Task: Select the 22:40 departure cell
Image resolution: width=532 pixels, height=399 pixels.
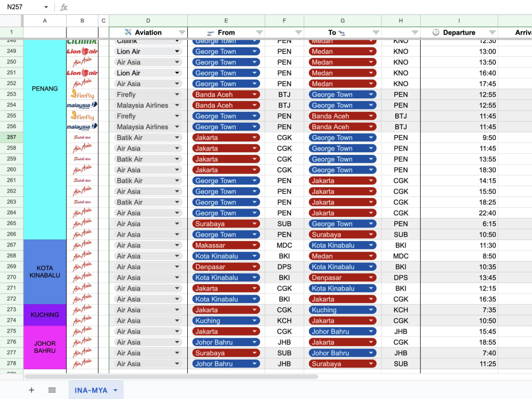Action: point(459,213)
